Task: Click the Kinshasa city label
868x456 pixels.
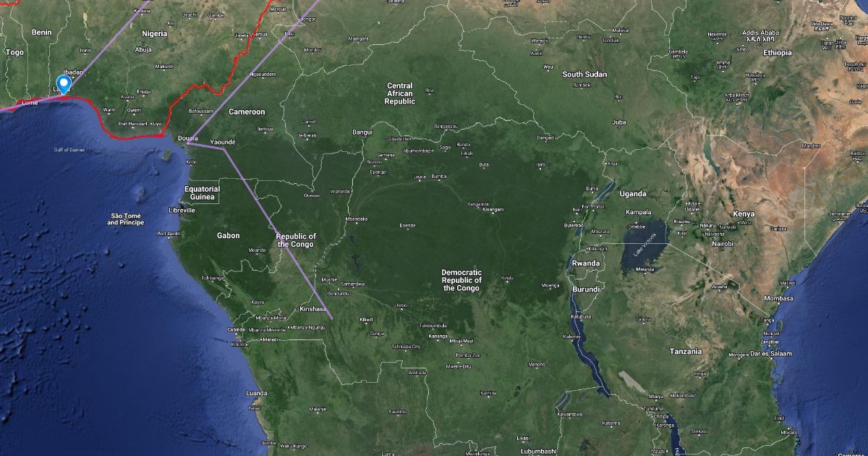Action: (313, 309)
